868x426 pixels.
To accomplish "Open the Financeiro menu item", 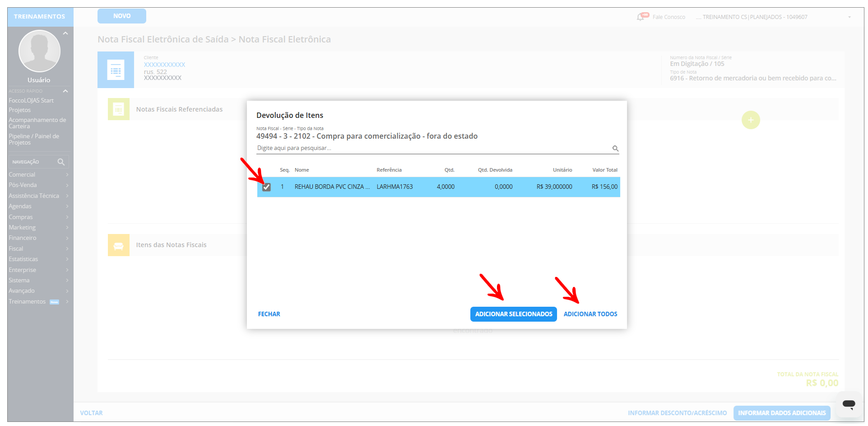I will 39,238.
